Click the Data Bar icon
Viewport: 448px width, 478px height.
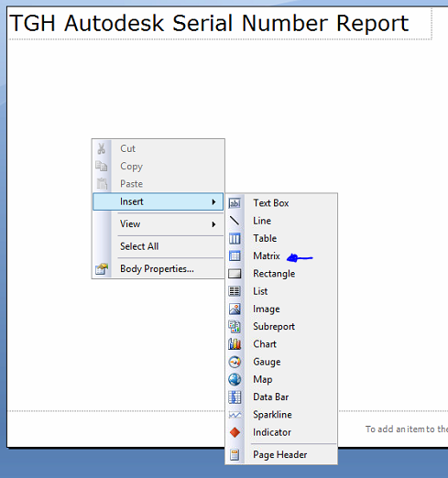pyautogui.click(x=235, y=397)
